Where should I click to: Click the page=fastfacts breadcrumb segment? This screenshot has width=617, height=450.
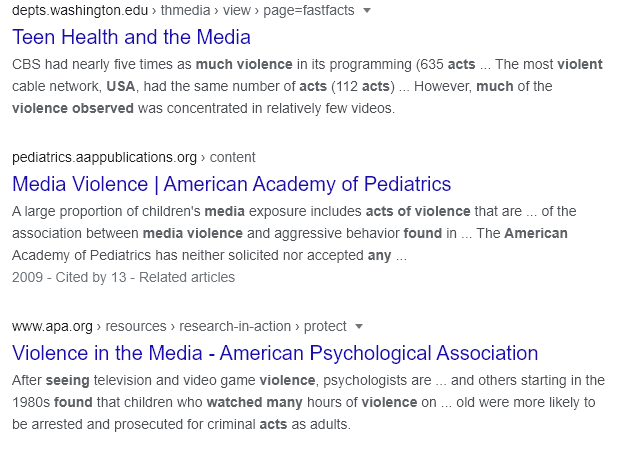pos(310,10)
